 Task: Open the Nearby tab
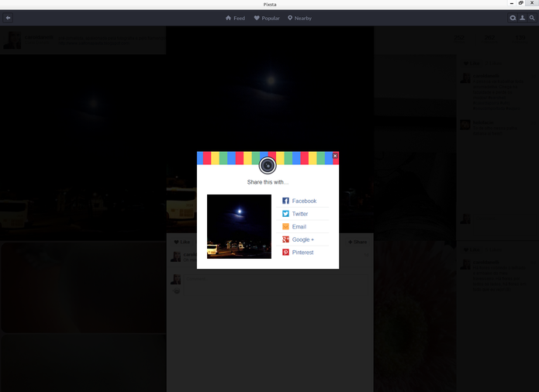300,18
